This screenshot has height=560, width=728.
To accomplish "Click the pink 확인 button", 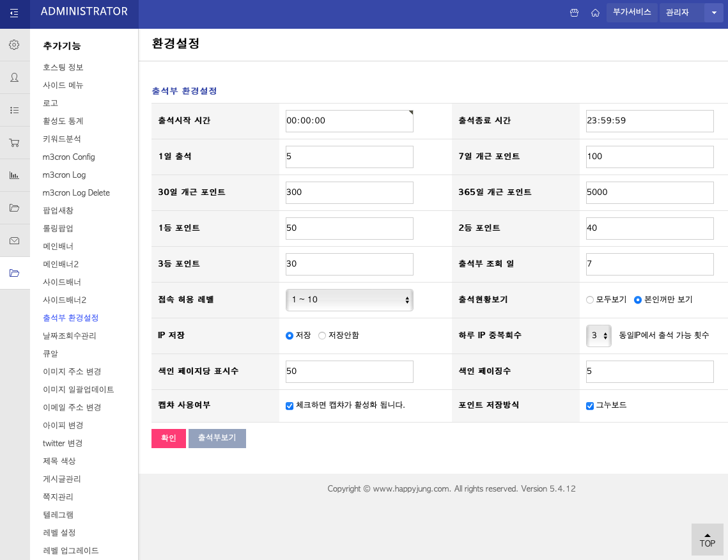I will pyautogui.click(x=168, y=438).
